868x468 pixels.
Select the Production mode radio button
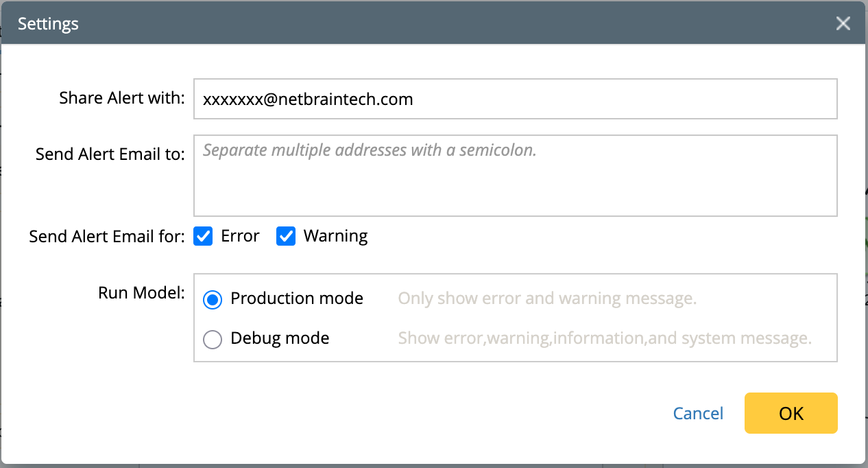click(213, 299)
